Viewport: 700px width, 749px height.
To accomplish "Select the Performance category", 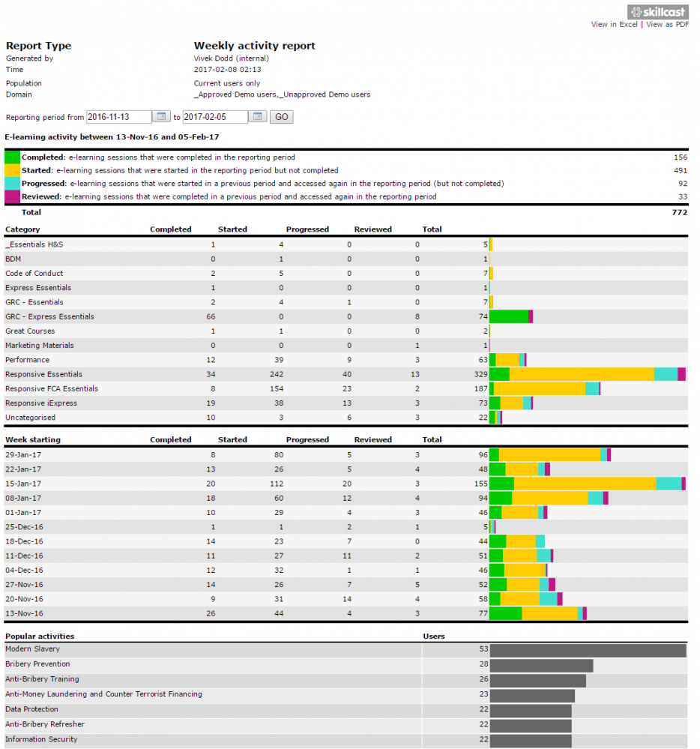I will 346,360.
